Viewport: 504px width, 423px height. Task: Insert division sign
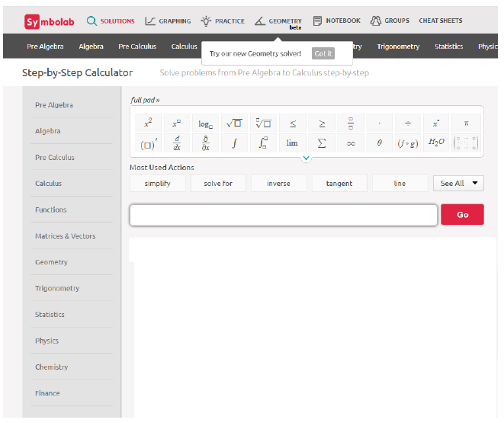point(408,123)
